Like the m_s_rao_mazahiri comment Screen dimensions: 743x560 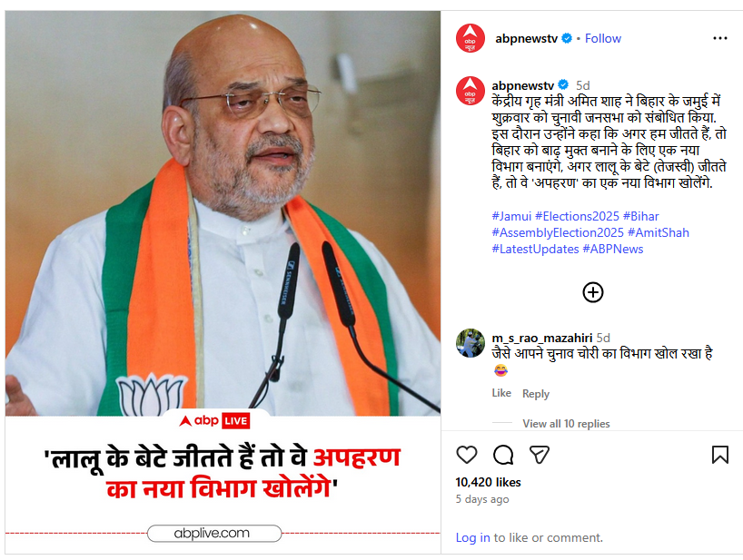click(x=501, y=393)
